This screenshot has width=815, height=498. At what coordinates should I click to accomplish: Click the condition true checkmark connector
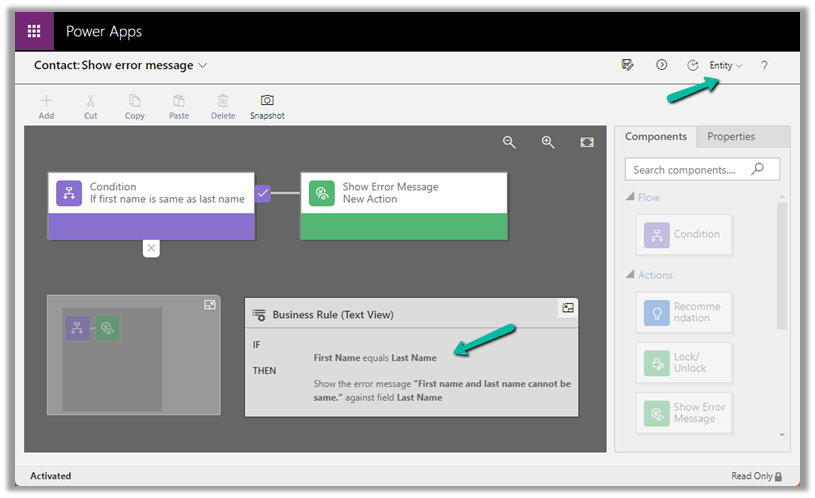[x=263, y=193]
